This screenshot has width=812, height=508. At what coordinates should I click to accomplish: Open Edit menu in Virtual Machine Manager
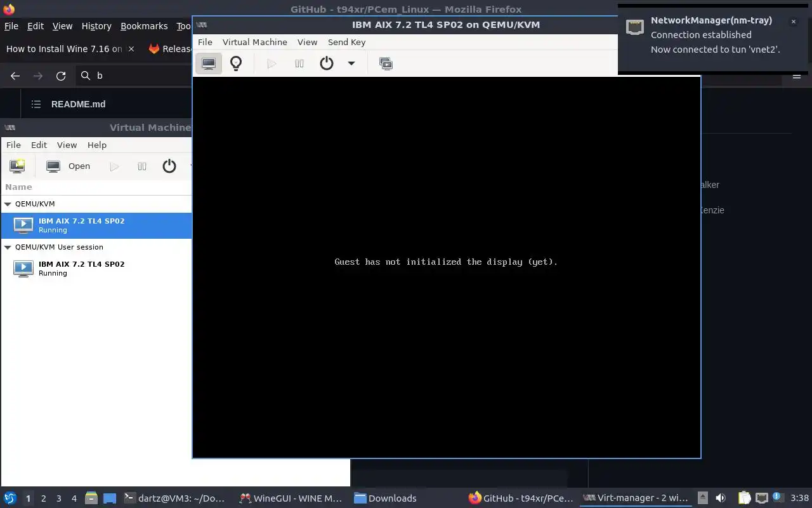[x=39, y=145]
